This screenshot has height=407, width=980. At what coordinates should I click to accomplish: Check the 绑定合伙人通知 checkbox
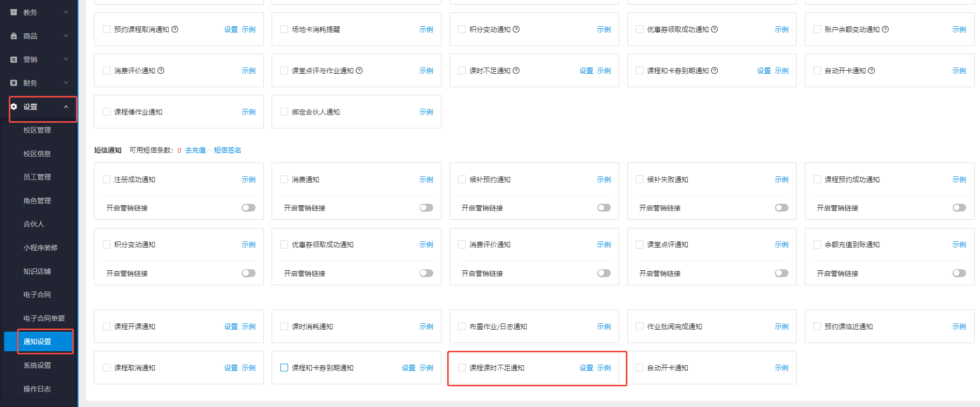tap(284, 112)
